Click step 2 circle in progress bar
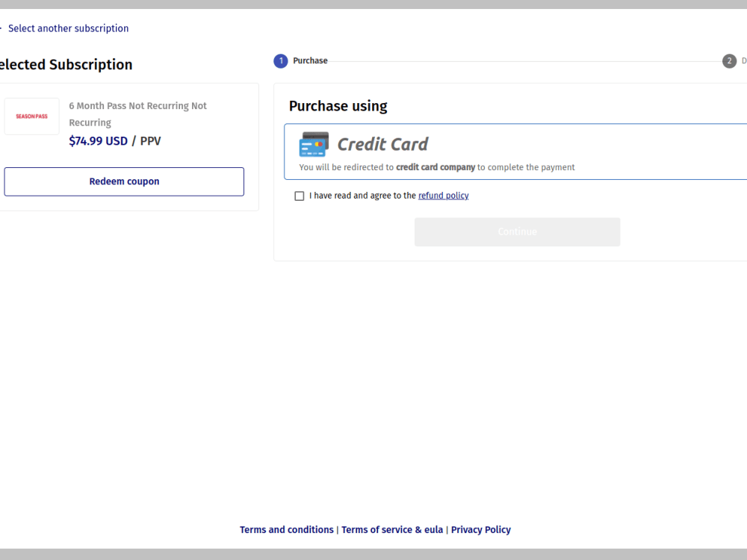Viewport: 747px width, 560px height. [729, 61]
